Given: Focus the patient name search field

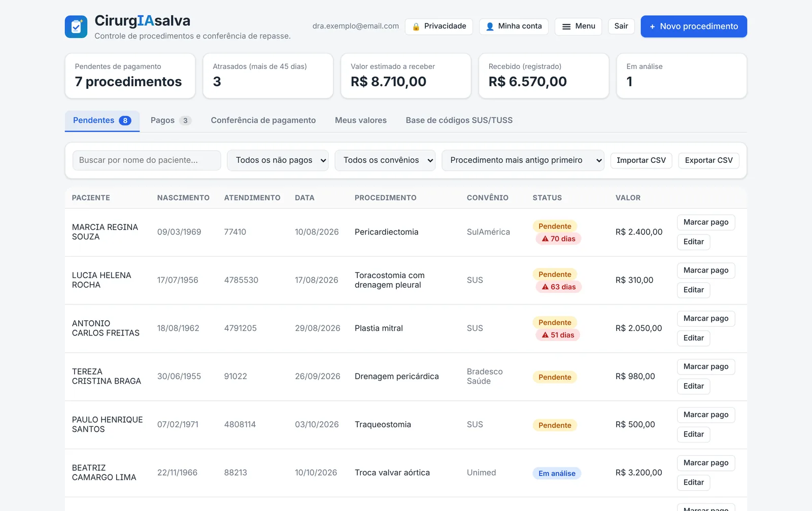Looking at the screenshot, I should pyautogui.click(x=147, y=160).
